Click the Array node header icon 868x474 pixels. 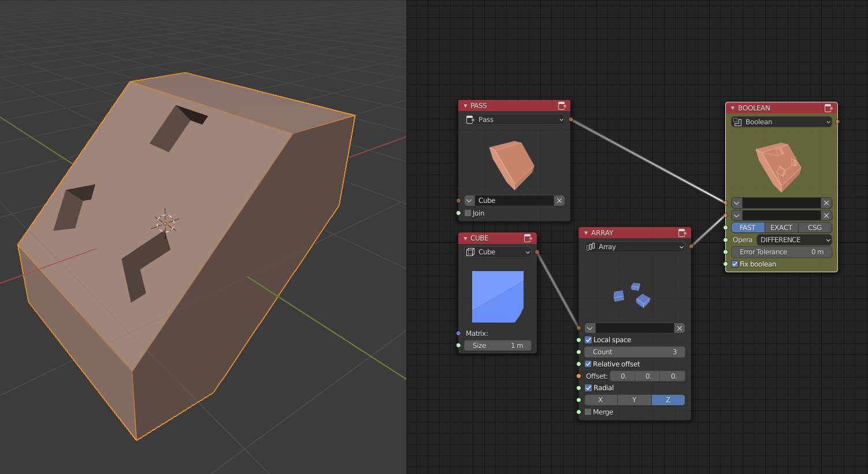tap(682, 233)
